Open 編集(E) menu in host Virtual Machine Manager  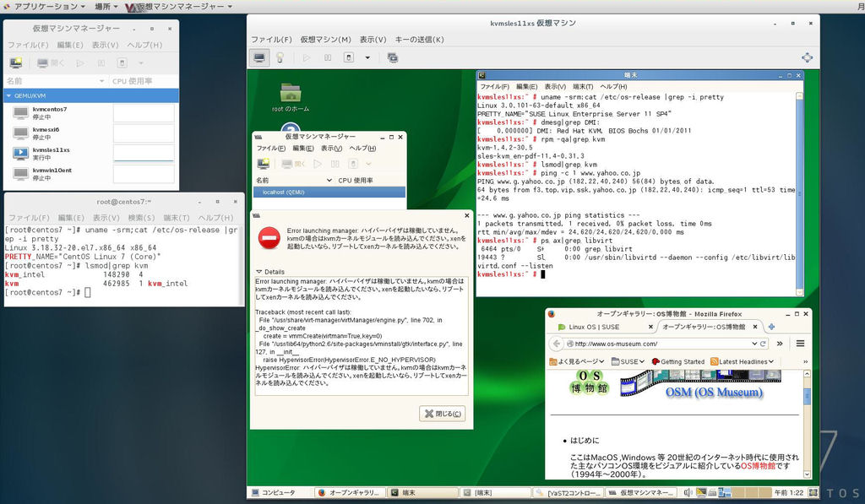pos(70,46)
